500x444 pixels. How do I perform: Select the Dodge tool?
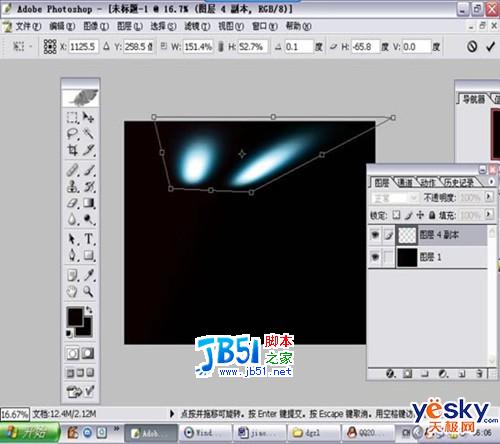88,219
